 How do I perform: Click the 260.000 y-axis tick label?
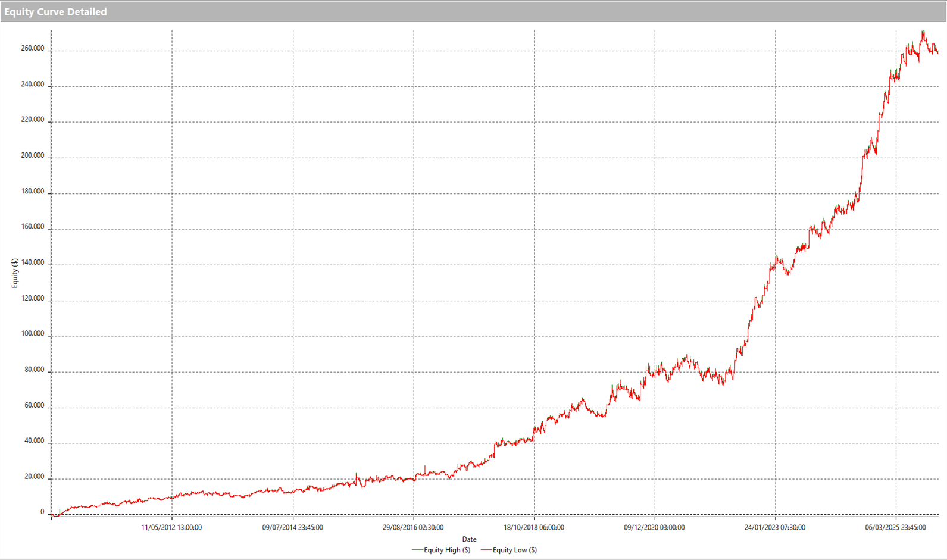pos(32,49)
